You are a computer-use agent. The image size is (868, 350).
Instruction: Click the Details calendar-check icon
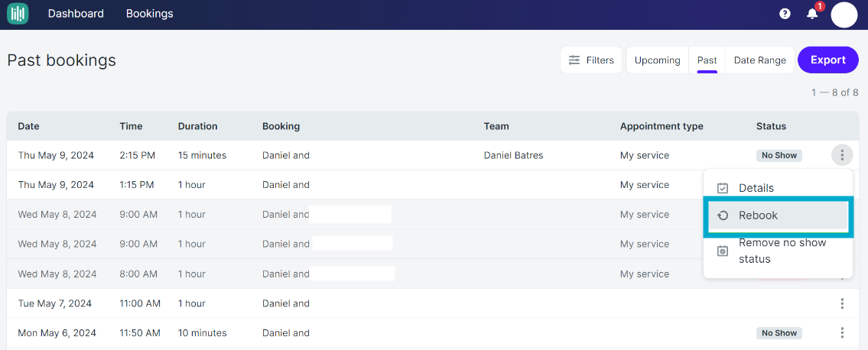point(723,188)
